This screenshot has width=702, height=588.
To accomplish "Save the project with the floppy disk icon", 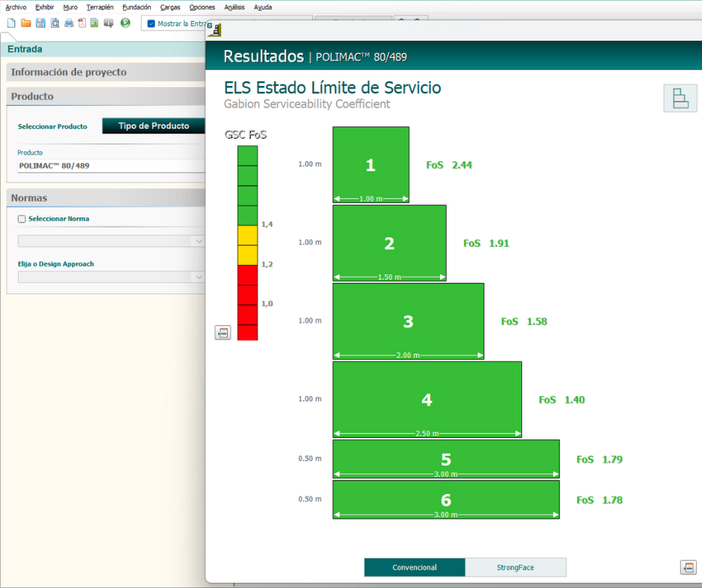I will coord(40,23).
